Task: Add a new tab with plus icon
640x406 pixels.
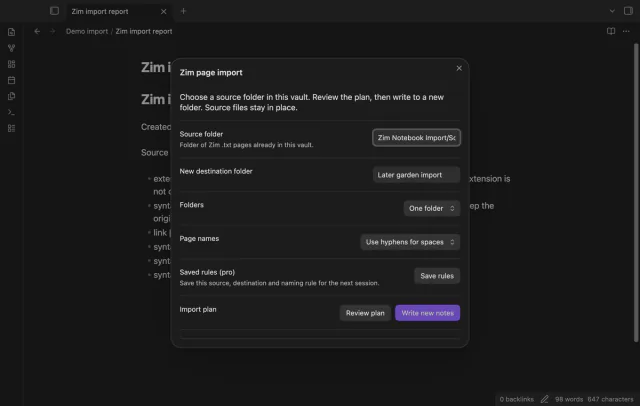Action: pyautogui.click(x=183, y=11)
